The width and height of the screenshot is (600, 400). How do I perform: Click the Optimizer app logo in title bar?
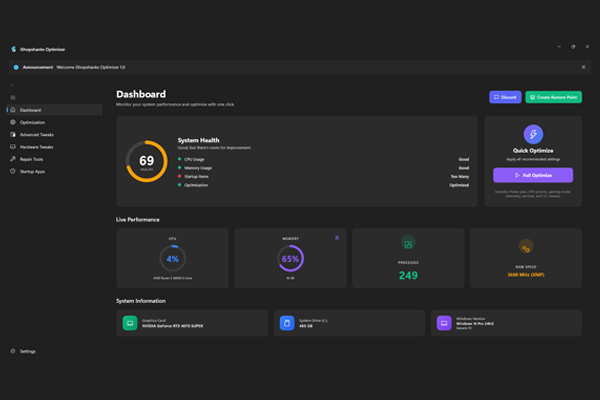(13, 49)
